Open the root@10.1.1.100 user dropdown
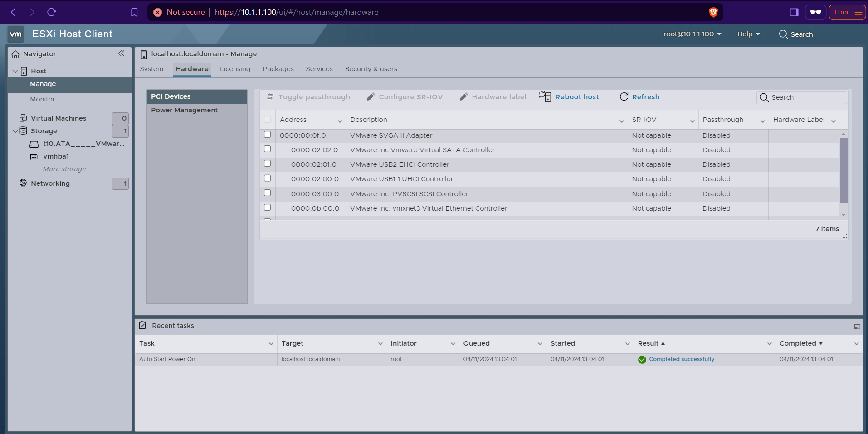Viewport: 868px width, 434px height. [692, 34]
